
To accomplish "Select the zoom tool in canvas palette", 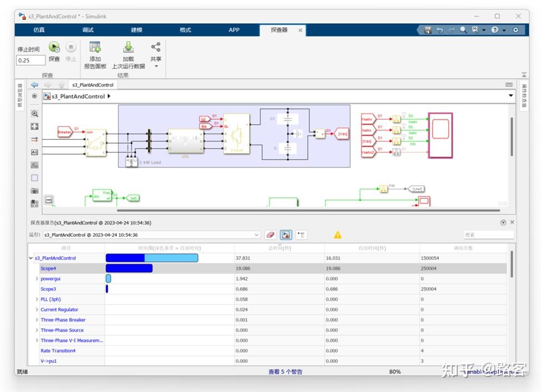I will coord(34,114).
